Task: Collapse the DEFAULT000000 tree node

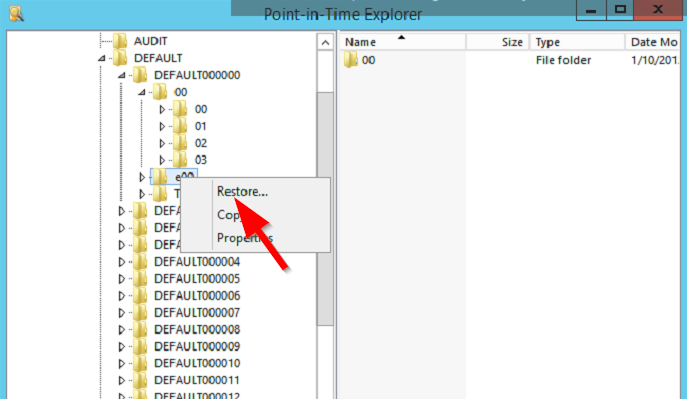Action: 122,75
